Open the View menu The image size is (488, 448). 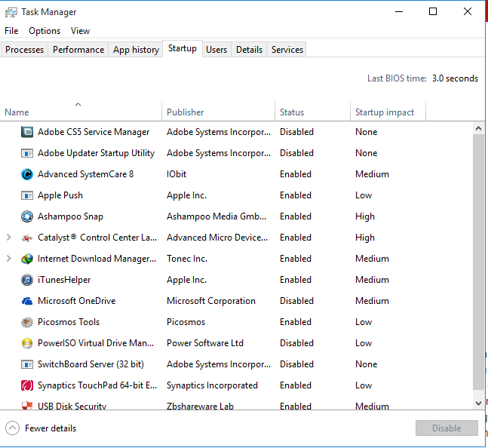(x=80, y=31)
